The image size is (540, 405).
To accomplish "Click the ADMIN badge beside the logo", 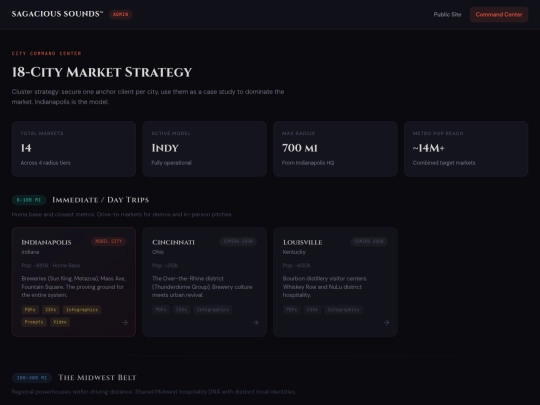I will tap(121, 14).
